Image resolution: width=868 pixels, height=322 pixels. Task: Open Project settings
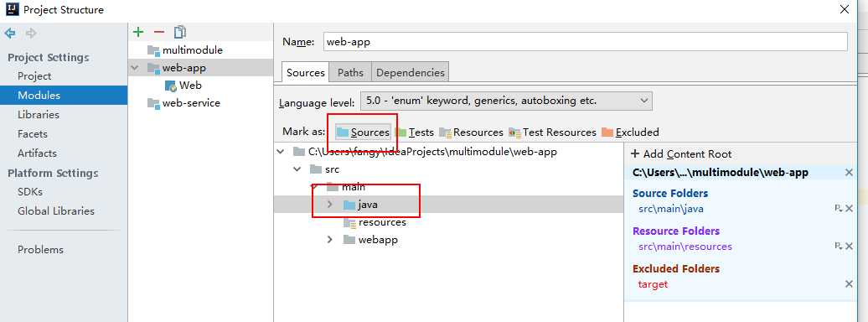click(34, 76)
